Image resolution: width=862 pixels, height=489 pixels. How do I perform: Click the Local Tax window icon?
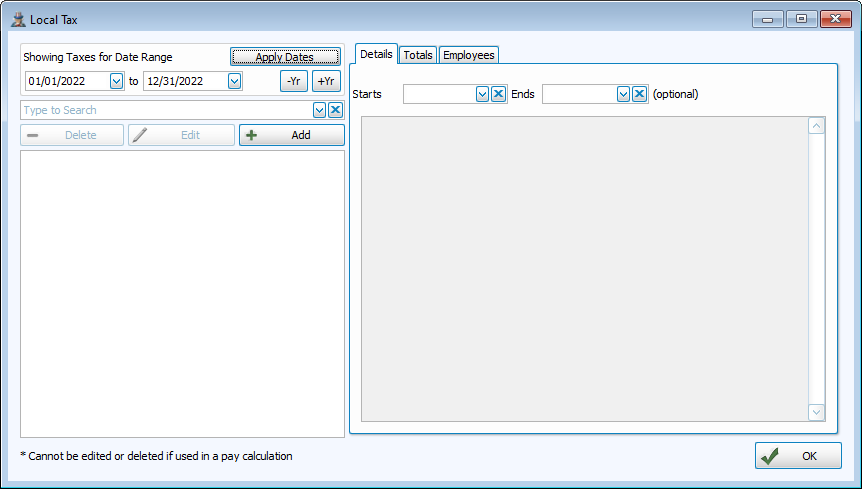18,19
